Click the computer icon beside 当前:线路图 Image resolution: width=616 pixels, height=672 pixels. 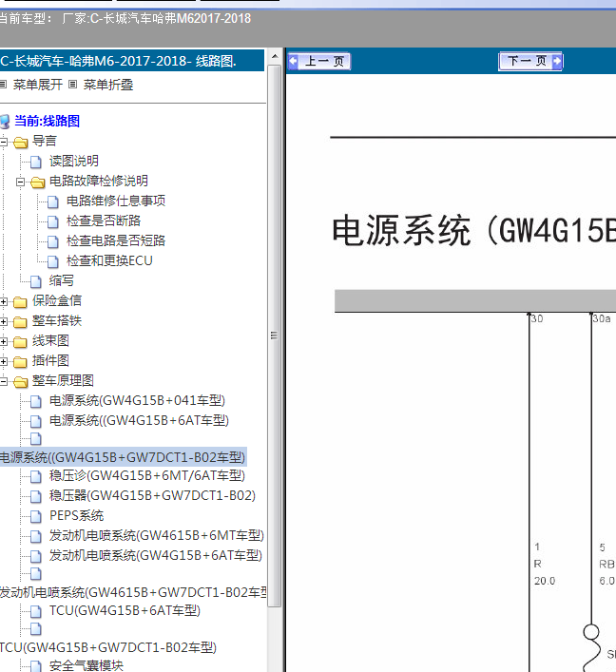pos(5,122)
